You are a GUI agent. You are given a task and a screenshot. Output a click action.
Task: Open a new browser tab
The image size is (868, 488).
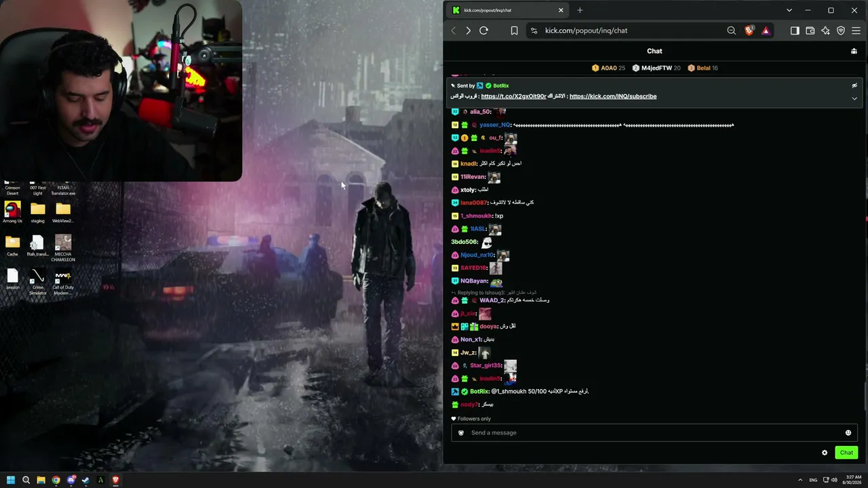(580, 10)
